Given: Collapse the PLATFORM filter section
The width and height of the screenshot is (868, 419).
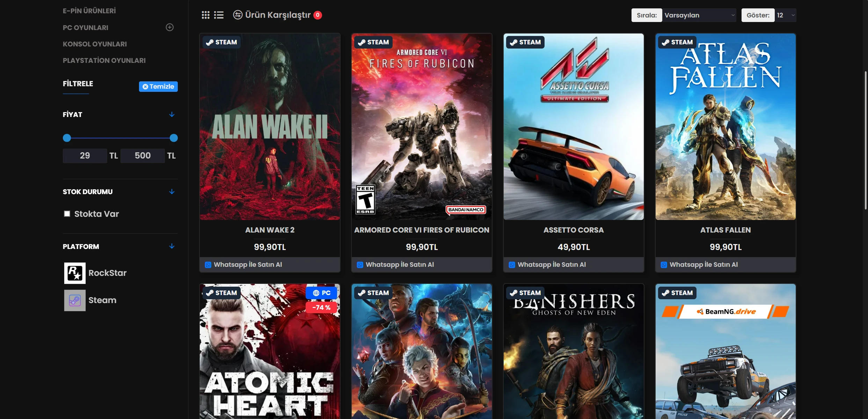Looking at the screenshot, I should pyautogui.click(x=172, y=247).
